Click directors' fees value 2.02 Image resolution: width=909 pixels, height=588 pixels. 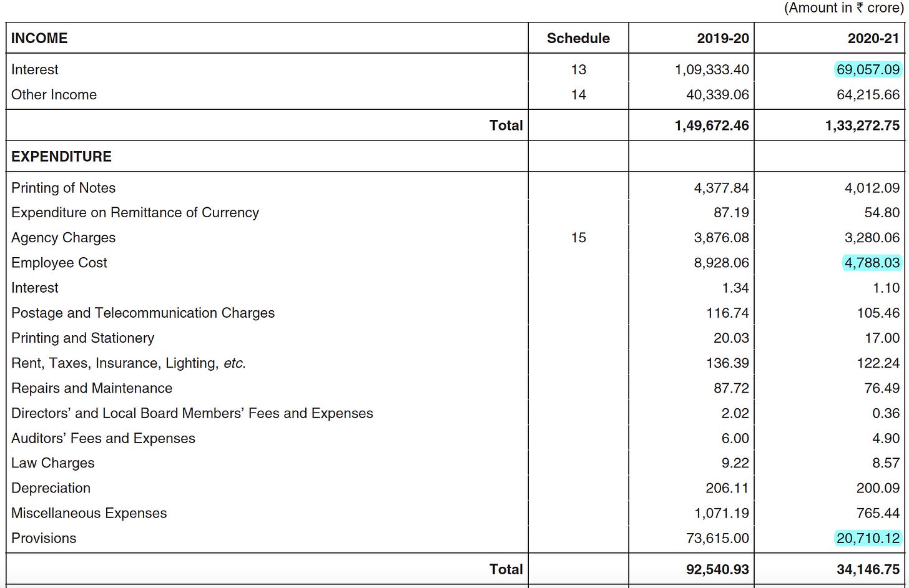pos(735,413)
